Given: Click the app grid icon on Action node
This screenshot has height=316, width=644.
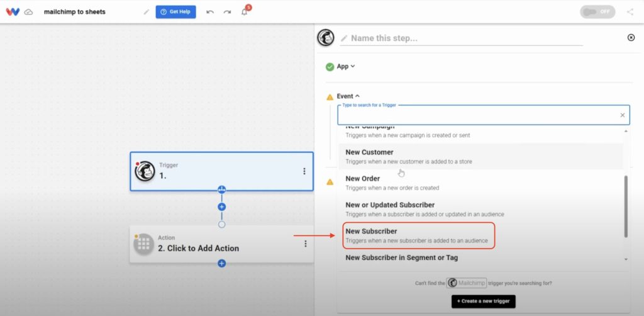Looking at the screenshot, I should tap(144, 244).
